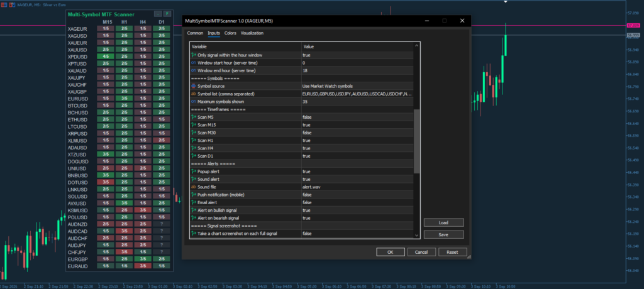This screenshot has height=289, width=644.
Task: Click the ab string icon beside Symbol list
Action: 194,94
